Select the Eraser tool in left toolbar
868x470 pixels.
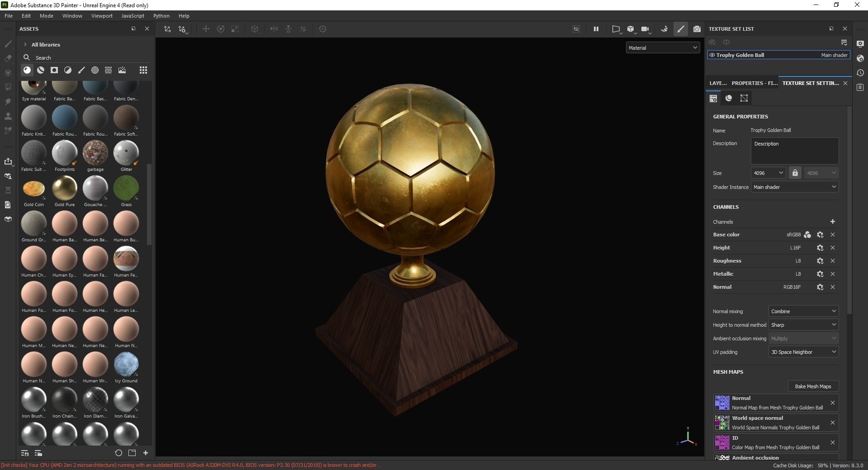click(x=8, y=58)
